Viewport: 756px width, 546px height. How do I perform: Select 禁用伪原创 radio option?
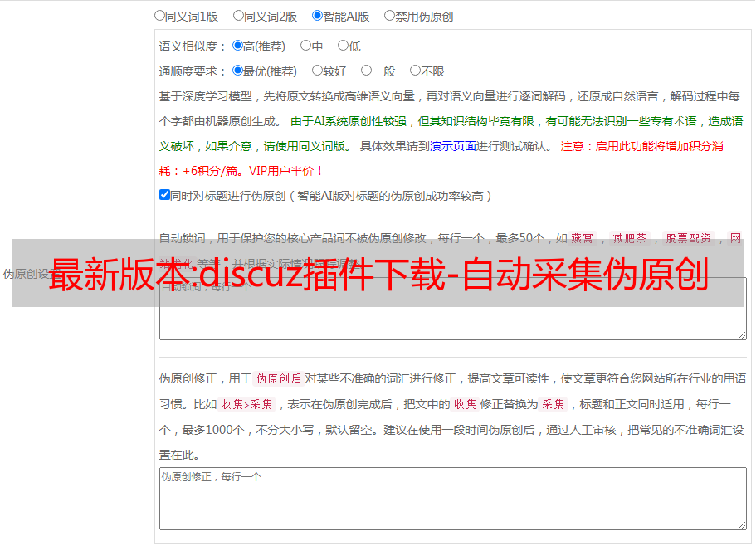tap(389, 16)
